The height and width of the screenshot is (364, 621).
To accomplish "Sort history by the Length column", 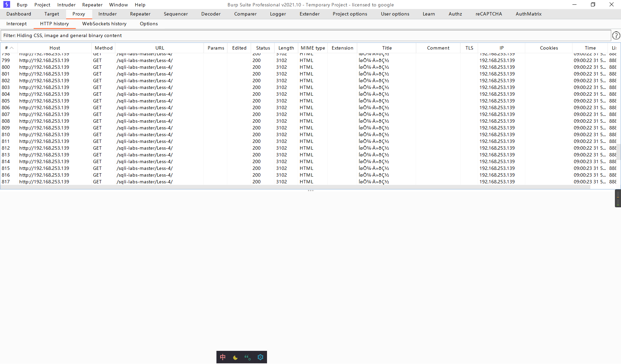I will [286, 48].
